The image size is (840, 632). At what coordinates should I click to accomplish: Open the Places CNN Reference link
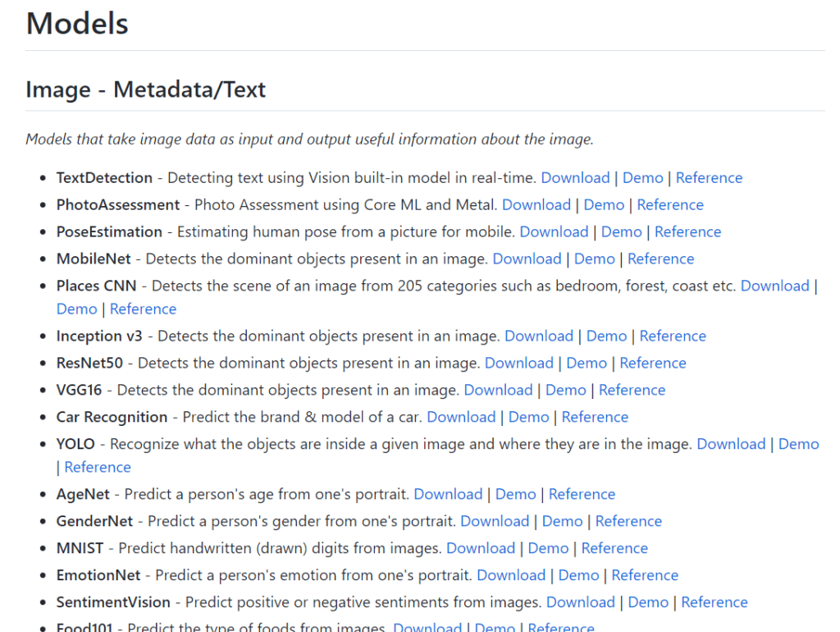click(143, 309)
